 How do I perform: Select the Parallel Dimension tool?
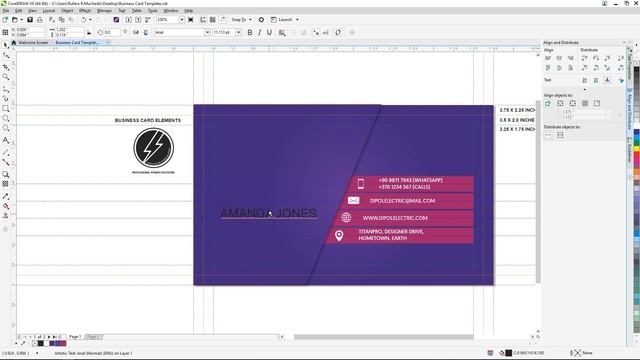pyautogui.click(x=5, y=152)
